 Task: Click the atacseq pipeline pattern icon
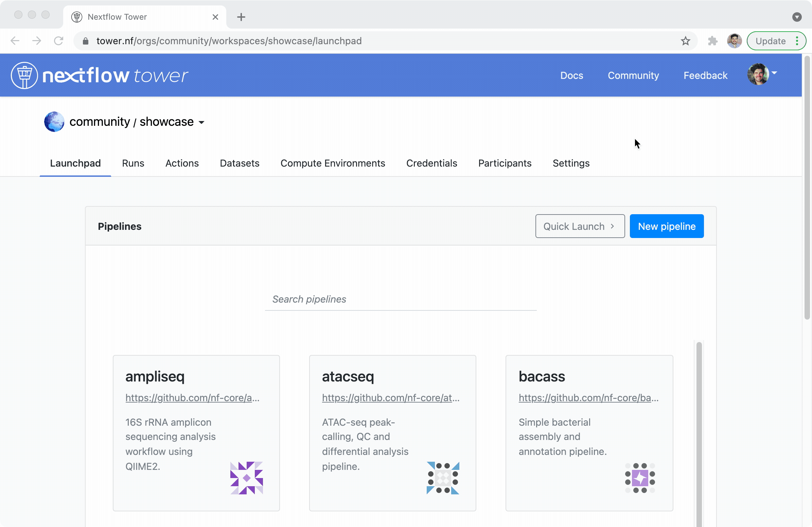443,477
